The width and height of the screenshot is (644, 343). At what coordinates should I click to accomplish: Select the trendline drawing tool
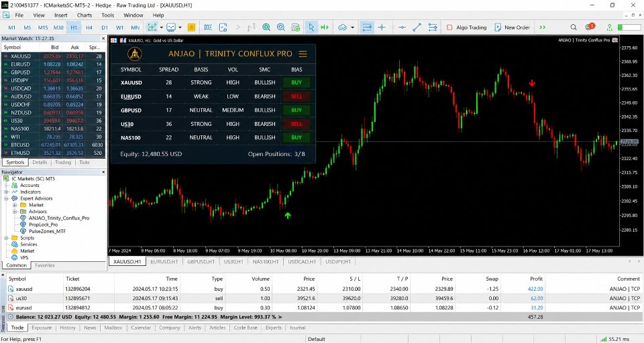pyautogui.click(x=417, y=27)
